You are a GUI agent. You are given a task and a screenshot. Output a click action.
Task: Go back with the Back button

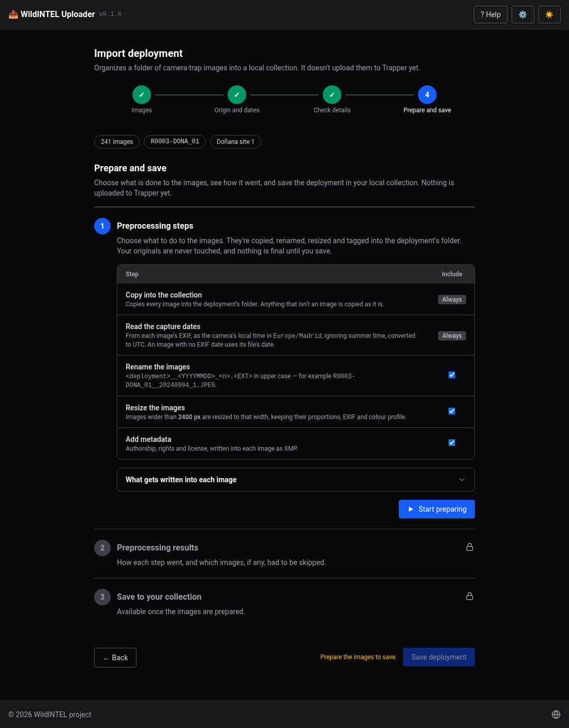tap(115, 658)
